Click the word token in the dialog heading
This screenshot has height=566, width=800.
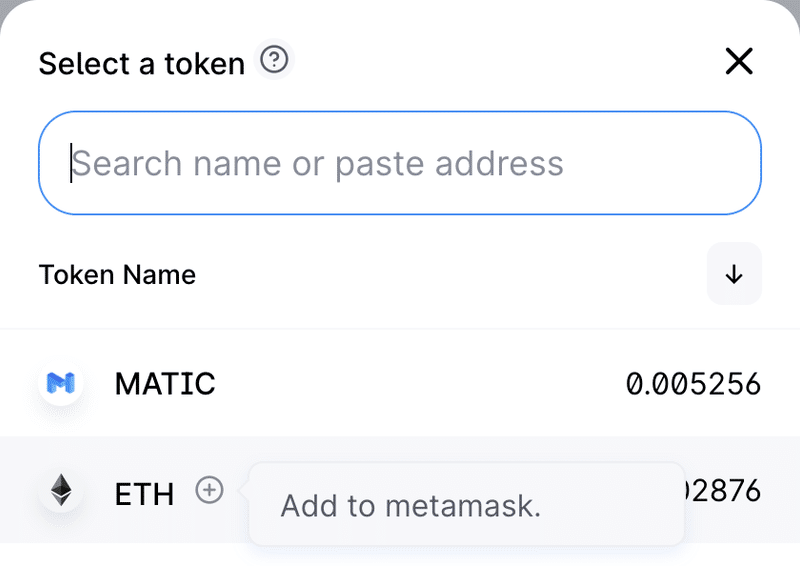click(205, 64)
